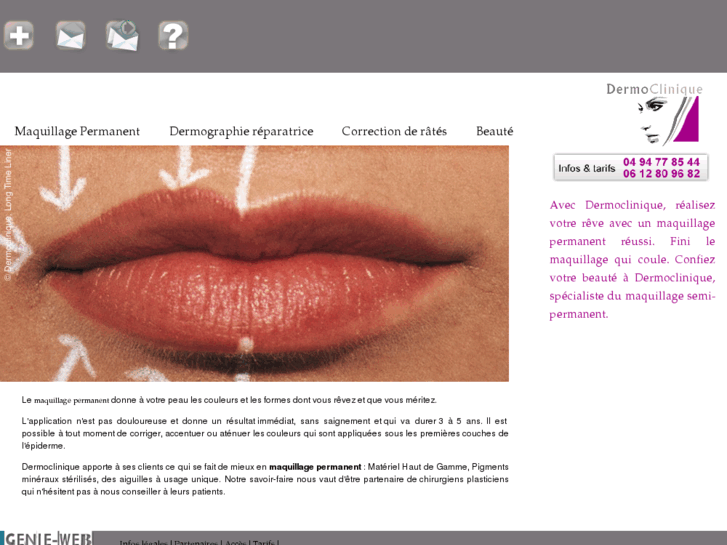Viewport: 727px width, 545px height.
Task: Open Accès footer link
Action: [x=236, y=542]
